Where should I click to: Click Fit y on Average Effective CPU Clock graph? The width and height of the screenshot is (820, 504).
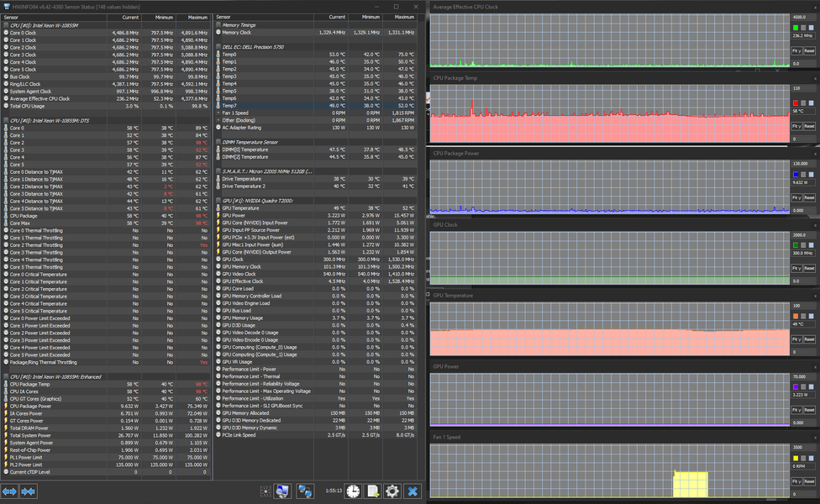pos(796,50)
